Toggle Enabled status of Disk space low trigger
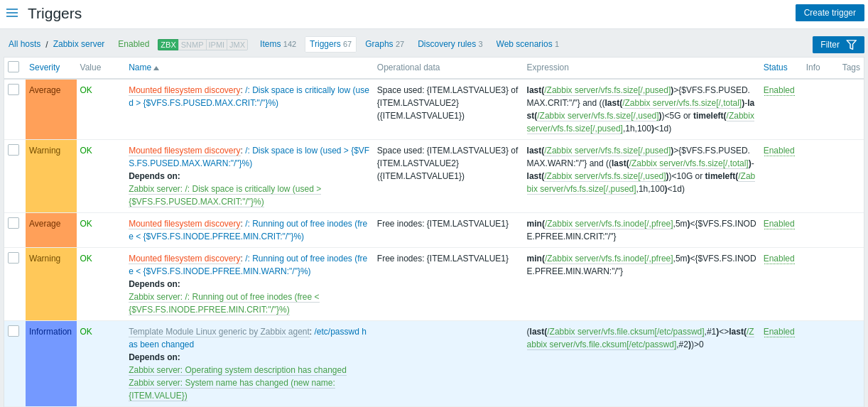The height and width of the screenshot is (407, 868). tap(779, 151)
